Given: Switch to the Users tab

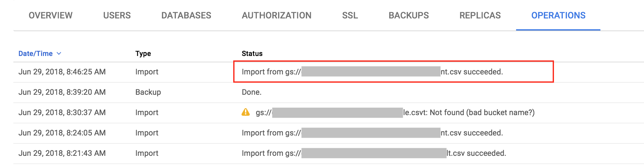Looking at the screenshot, I should click(x=117, y=15).
